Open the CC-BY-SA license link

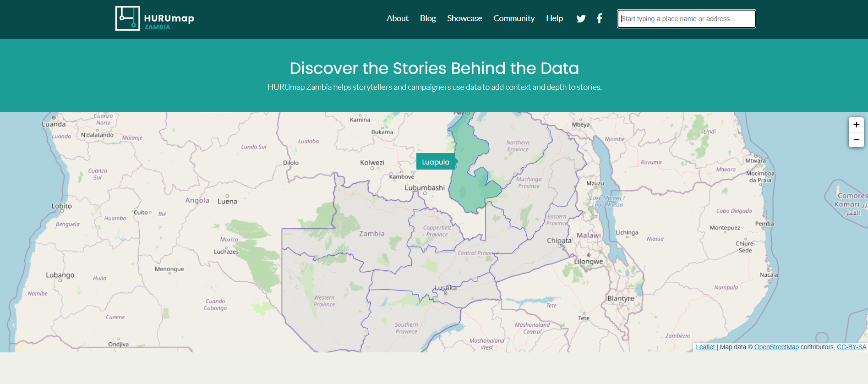[x=852, y=347]
